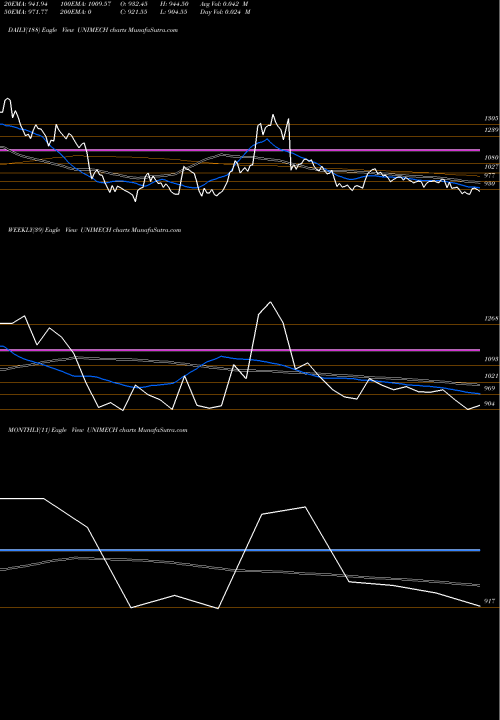500x720 pixels.
Task: Click the 20EMA: 941.94 value
Action: pyautogui.click(x=26, y=4)
